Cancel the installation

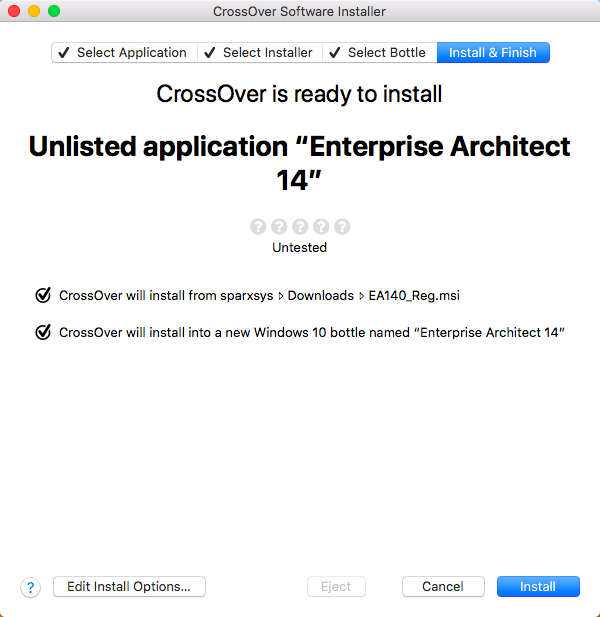(443, 587)
